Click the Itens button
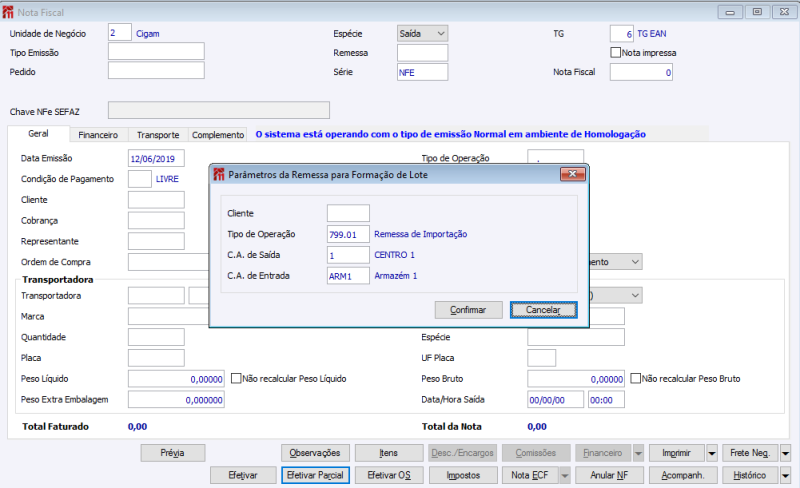This screenshot has width=800, height=488. click(389, 453)
